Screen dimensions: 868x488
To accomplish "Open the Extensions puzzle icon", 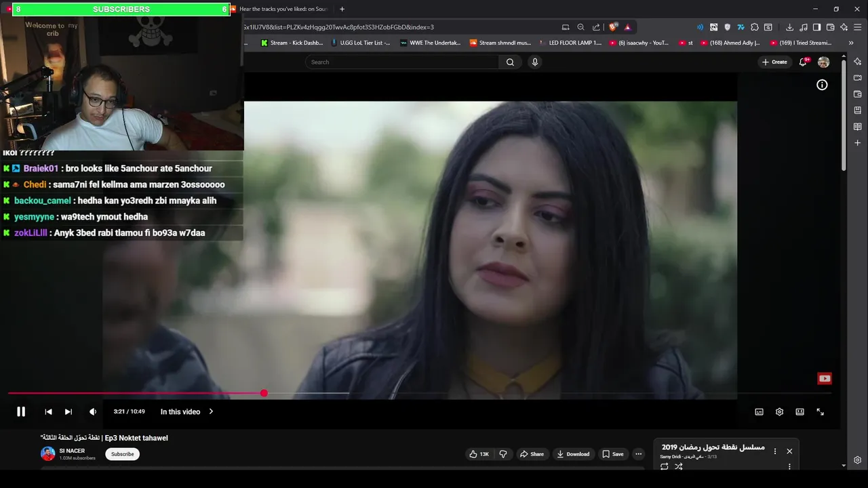I will (754, 27).
